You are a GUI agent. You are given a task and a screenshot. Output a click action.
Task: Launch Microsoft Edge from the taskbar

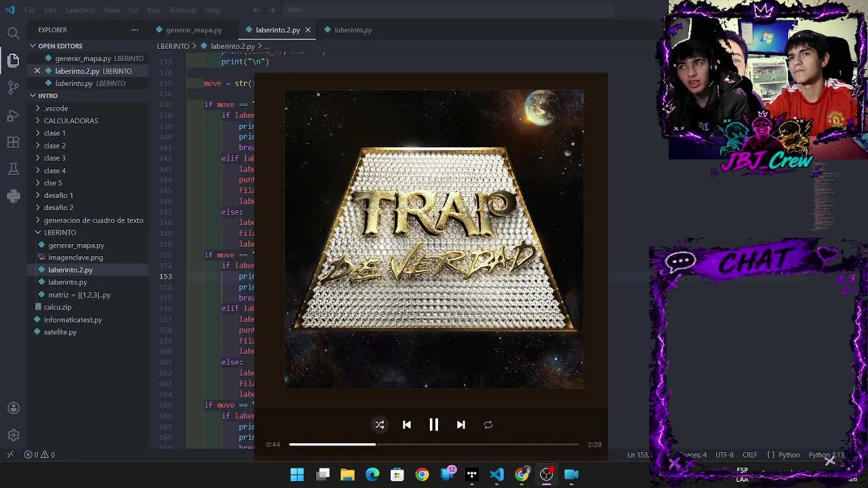coord(372,474)
